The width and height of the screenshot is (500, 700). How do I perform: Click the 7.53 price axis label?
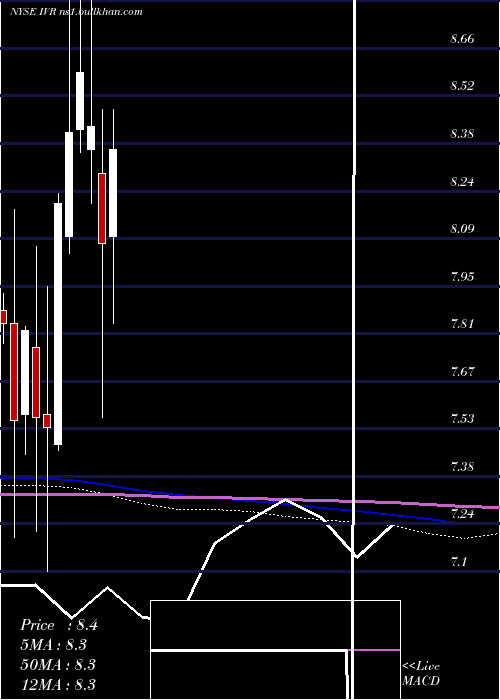462,419
